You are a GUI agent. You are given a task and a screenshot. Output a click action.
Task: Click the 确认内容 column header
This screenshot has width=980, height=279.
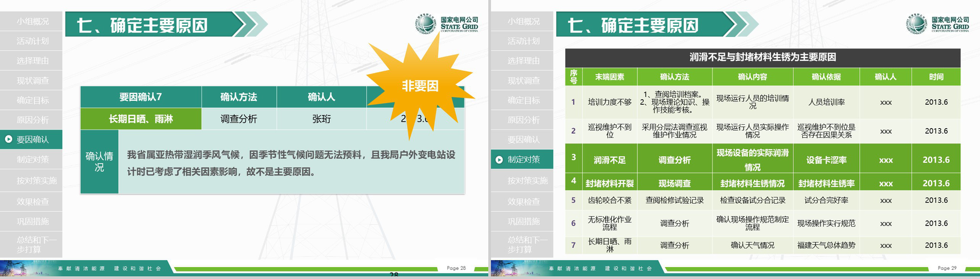(752, 76)
